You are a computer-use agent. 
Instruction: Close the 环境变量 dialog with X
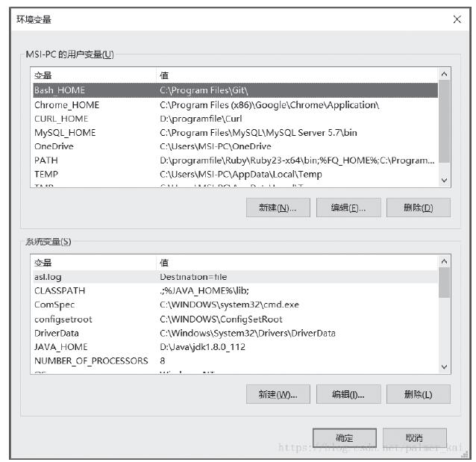point(457,19)
